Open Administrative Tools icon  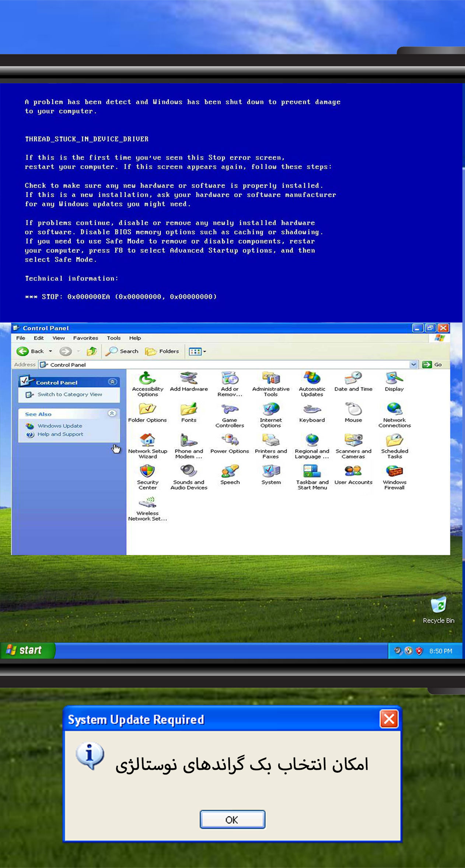click(x=271, y=384)
